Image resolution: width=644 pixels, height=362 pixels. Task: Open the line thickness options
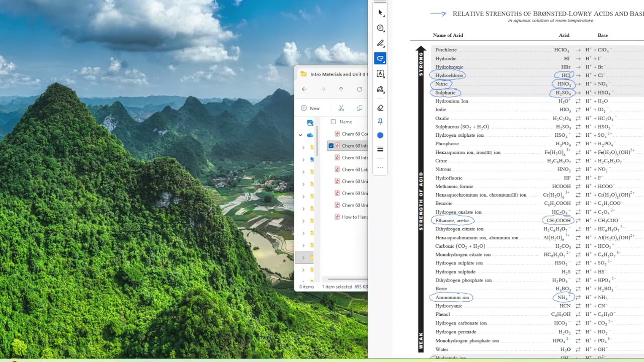tap(380, 149)
